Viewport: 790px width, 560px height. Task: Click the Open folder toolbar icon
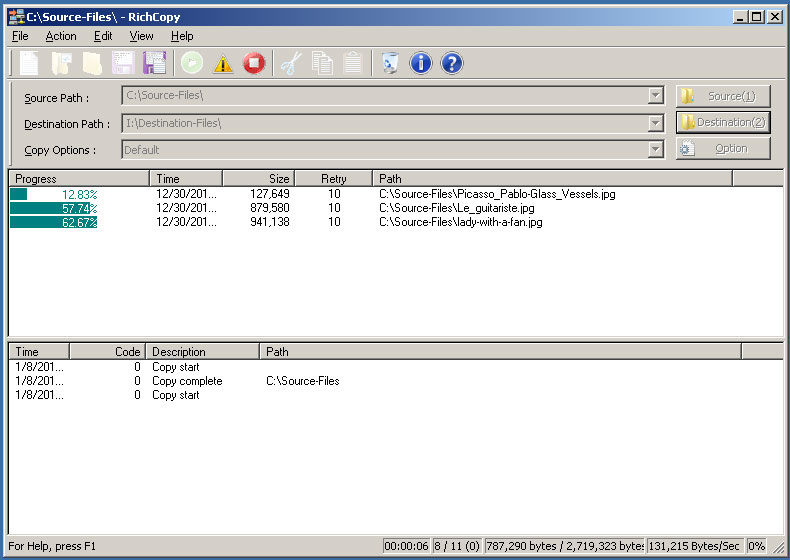tap(61, 64)
